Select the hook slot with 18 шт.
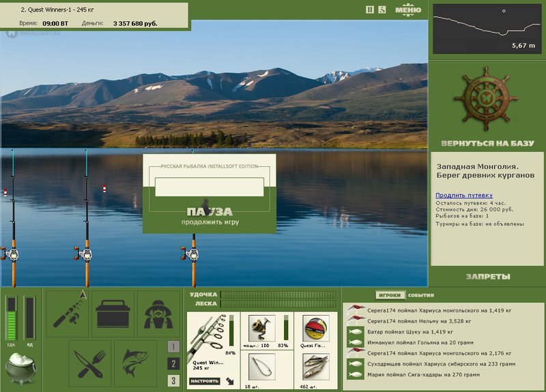 click(262, 367)
